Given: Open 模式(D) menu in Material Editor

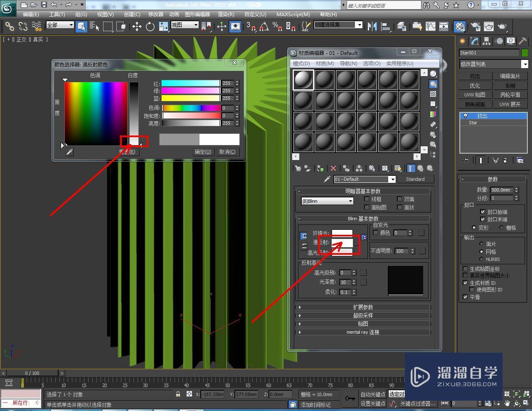Looking at the screenshot, I should [x=301, y=64].
